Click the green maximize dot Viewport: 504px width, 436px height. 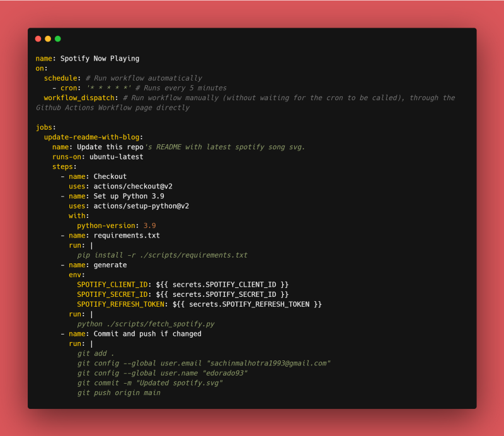[x=58, y=39]
